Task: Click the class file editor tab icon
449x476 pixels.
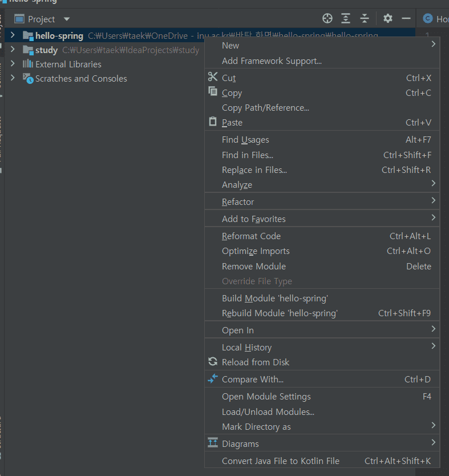Action: (427, 18)
